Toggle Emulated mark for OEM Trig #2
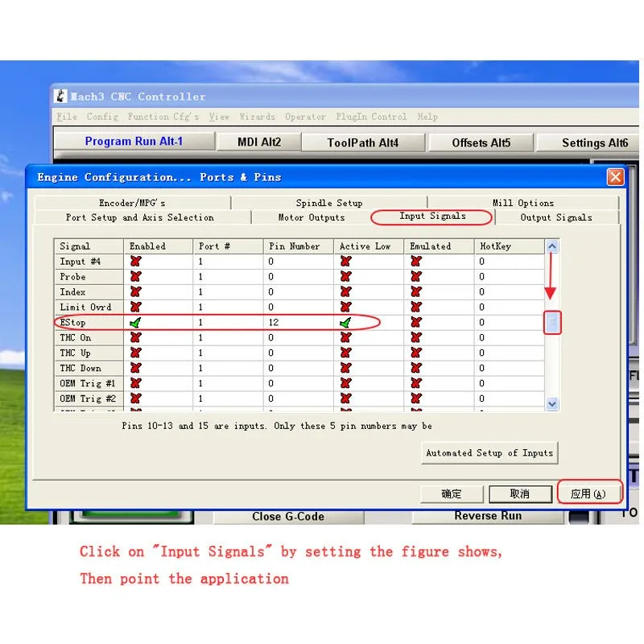644x644 pixels. tap(416, 398)
